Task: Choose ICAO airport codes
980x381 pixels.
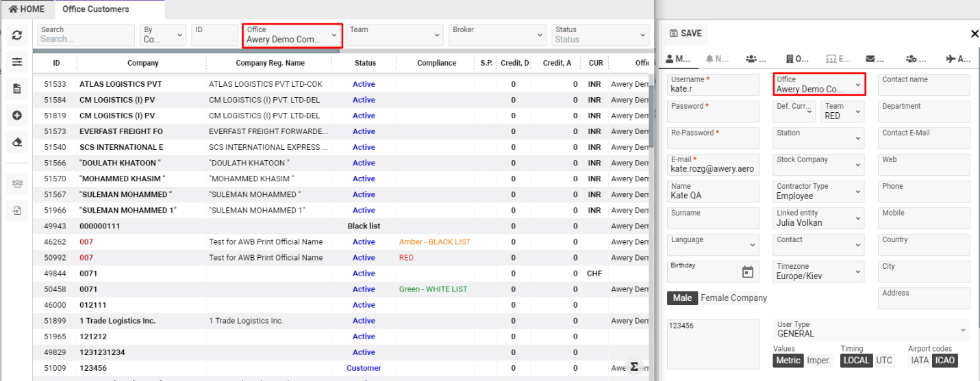Action: pyautogui.click(x=945, y=360)
